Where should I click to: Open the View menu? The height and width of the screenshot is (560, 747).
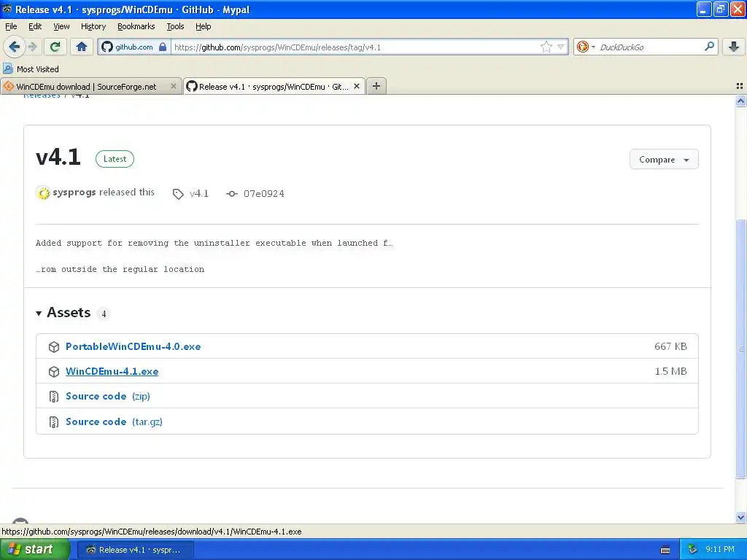61,26
